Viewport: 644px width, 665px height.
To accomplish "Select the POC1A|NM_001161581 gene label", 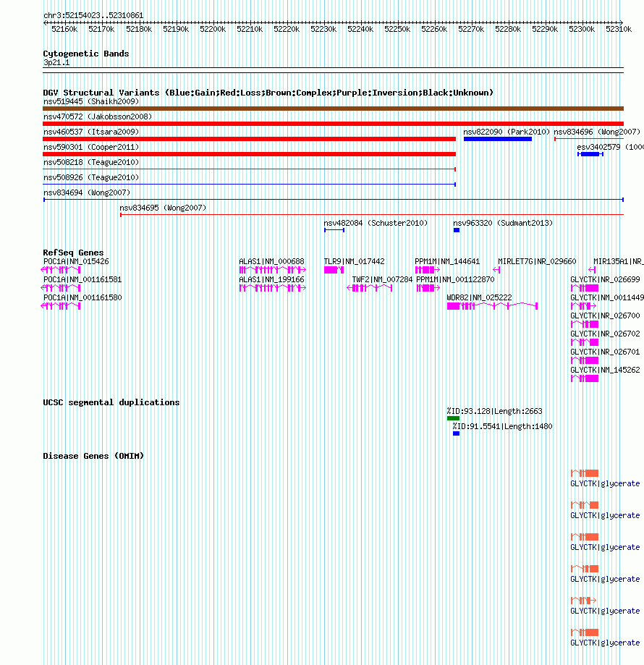I will (x=82, y=280).
